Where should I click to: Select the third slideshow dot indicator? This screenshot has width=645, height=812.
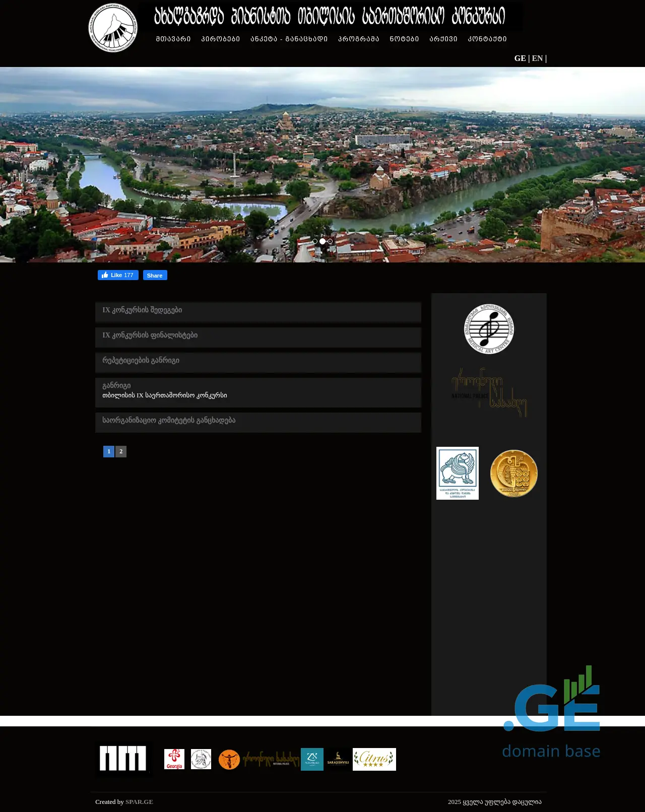coord(330,241)
